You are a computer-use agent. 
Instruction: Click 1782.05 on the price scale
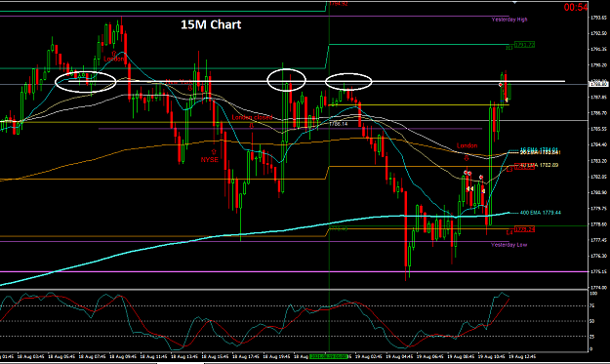[x=599, y=177]
